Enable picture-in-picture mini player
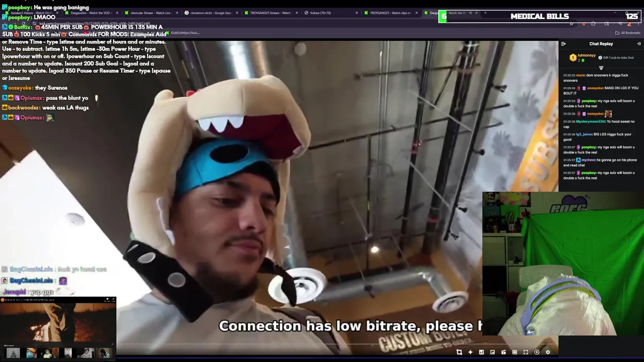This screenshot has width=644, height=362. click(493, 352)
